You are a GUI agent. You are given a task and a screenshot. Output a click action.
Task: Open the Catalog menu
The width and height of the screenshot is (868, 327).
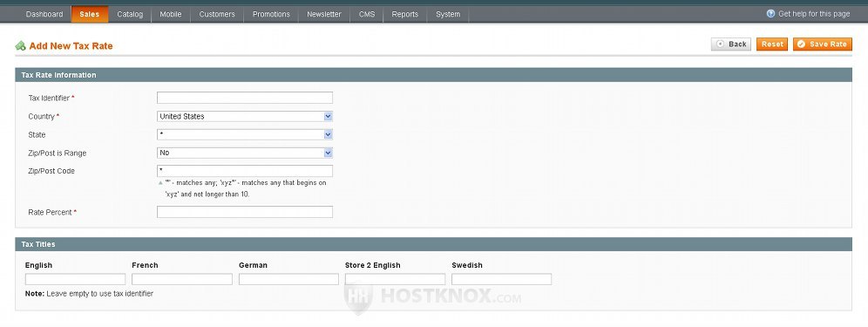pos(130,15)
